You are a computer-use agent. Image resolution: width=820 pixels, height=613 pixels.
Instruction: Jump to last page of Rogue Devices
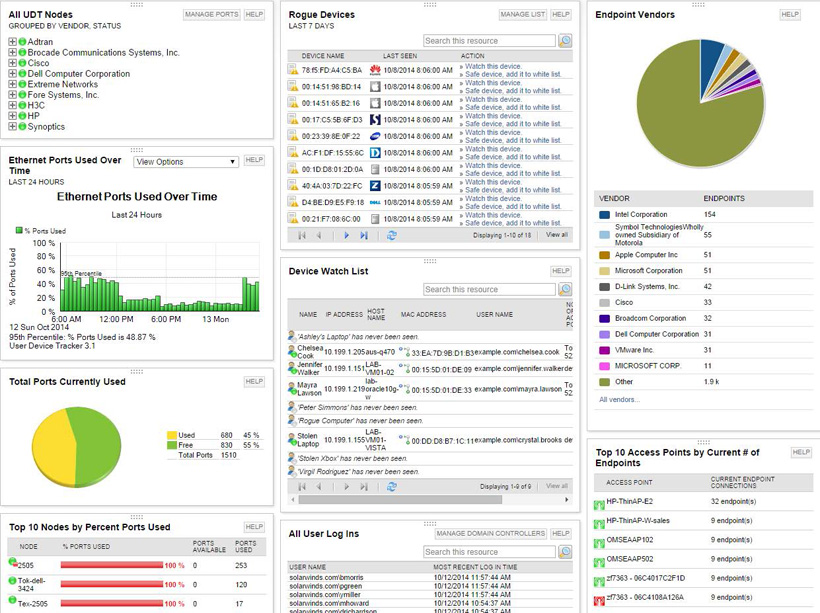pos(364,235)
